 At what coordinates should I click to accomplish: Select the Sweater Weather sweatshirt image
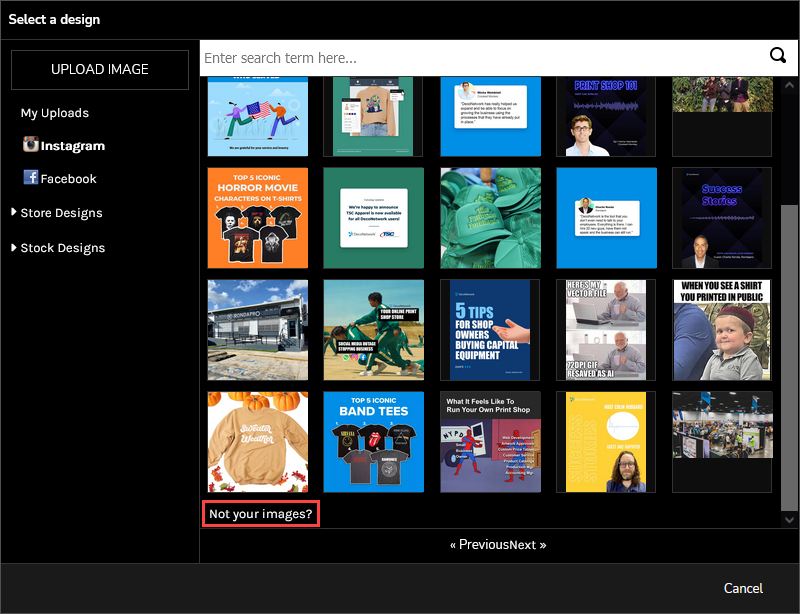coord(258,442)
